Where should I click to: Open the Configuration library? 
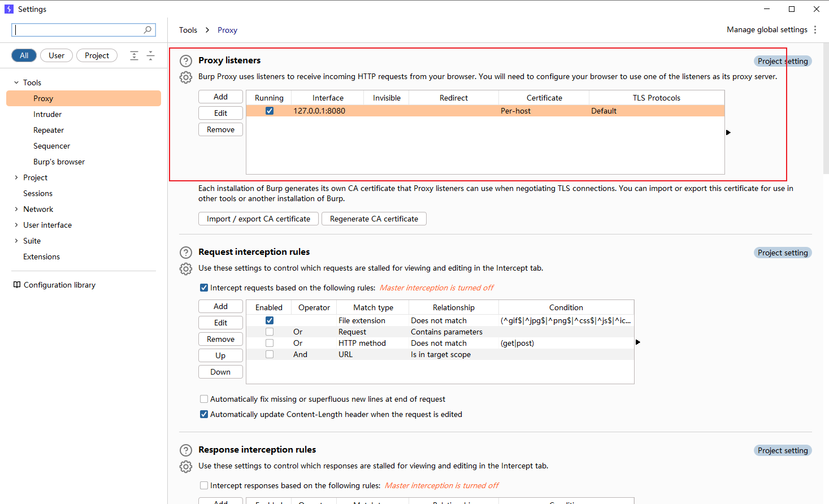pos(59,285)
